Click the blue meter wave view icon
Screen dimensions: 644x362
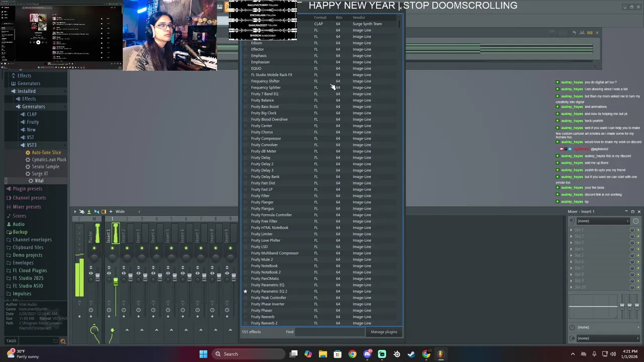click(97, 212)
